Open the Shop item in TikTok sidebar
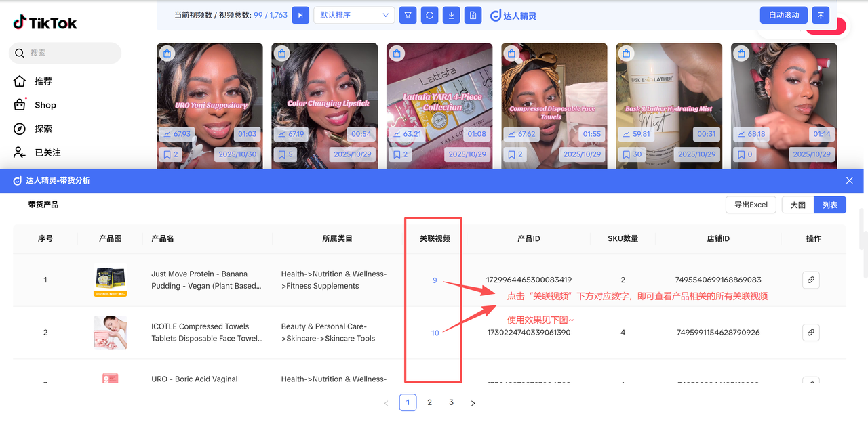The height and width of the screenshot is (422, 868). (45, 105)
